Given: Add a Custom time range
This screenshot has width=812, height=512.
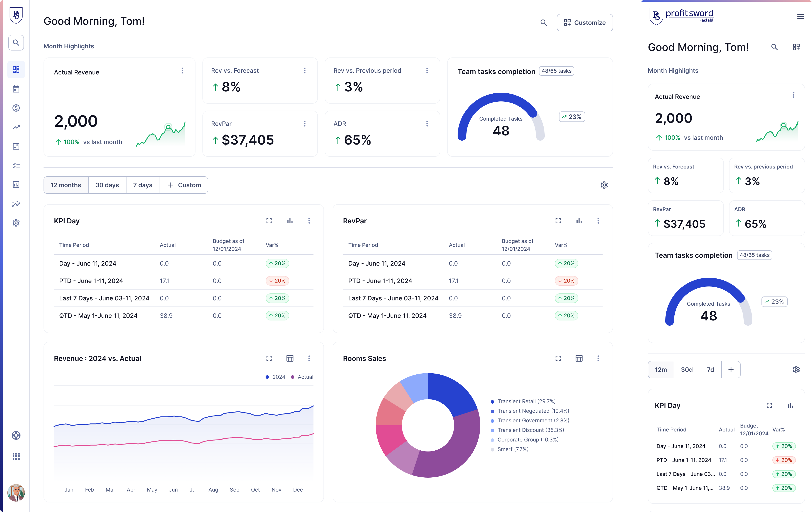Looking at the screenshot, I should click(x=184, y=185).
